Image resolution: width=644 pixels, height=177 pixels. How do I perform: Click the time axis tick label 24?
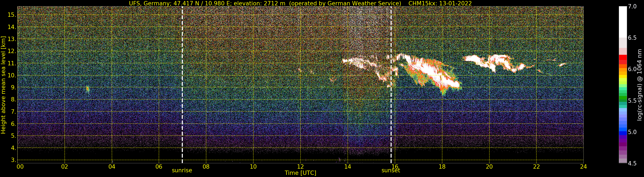coord(583,167)
